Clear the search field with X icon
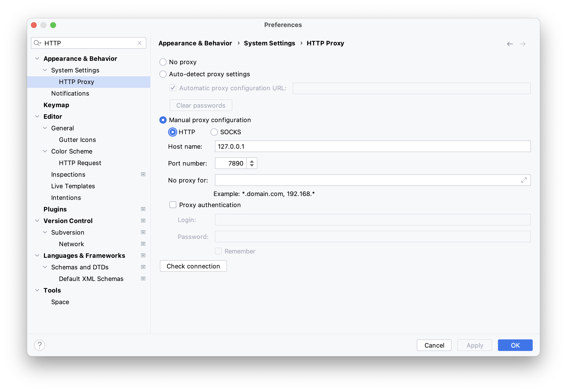Screen dimensions: 567x392 pyautogui.click(x=140, y=43)
